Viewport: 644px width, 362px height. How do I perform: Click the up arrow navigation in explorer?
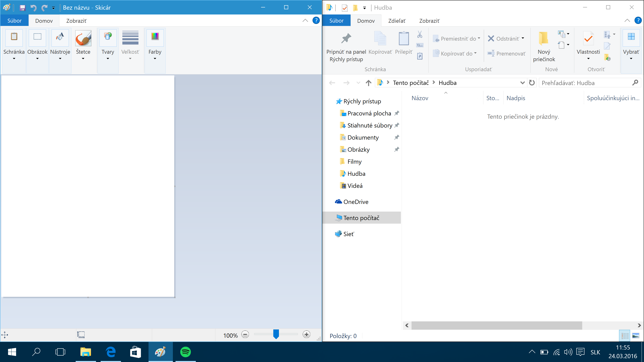(368, 83)
